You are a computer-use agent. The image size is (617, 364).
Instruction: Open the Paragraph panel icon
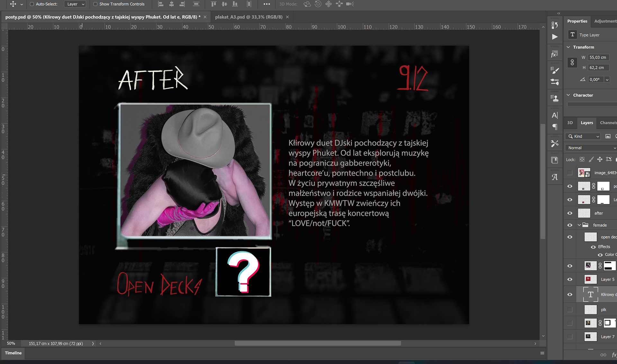(555, 127)
